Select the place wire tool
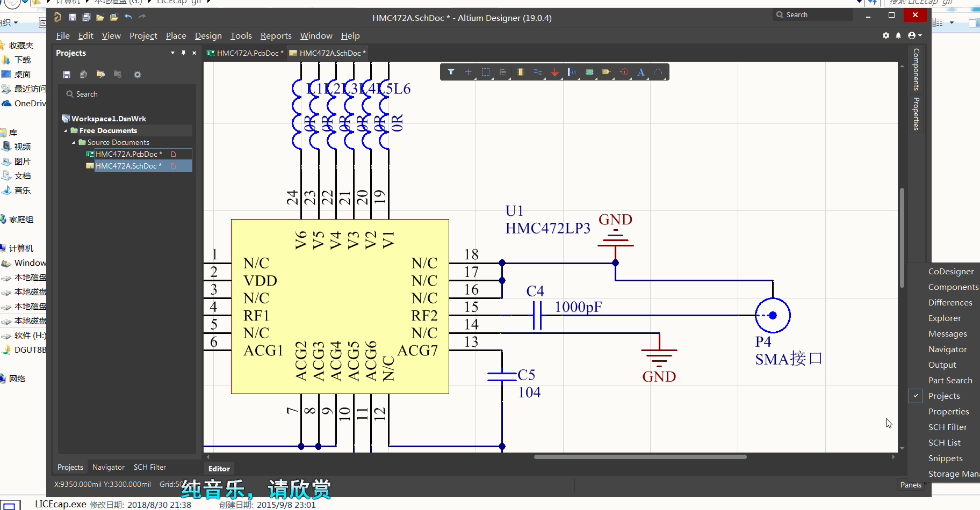Screen dimensions: 980x510 coord(537,72)
